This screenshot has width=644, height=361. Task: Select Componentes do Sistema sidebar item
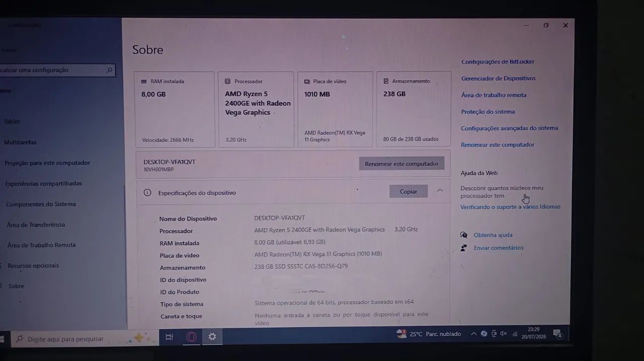tap(41, 204)
